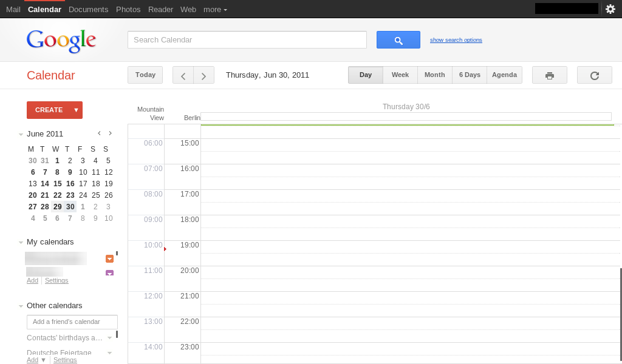Image resolution: width=622 pixels, height=364 pixels.
Task: Open the orange calendar color menu
Action: pos(109,259)
